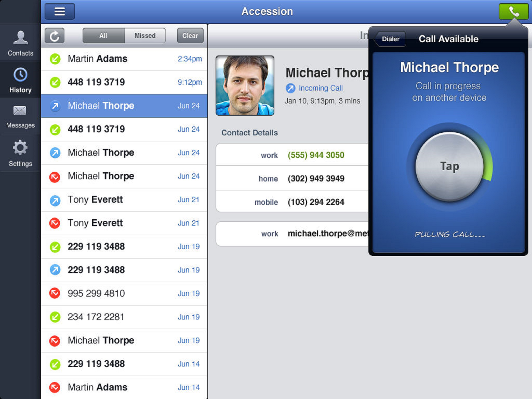The width and height of the screenshot is (532, 399).
Task: Click the Incoming Call label text
Action: click(x=321, y=88)
